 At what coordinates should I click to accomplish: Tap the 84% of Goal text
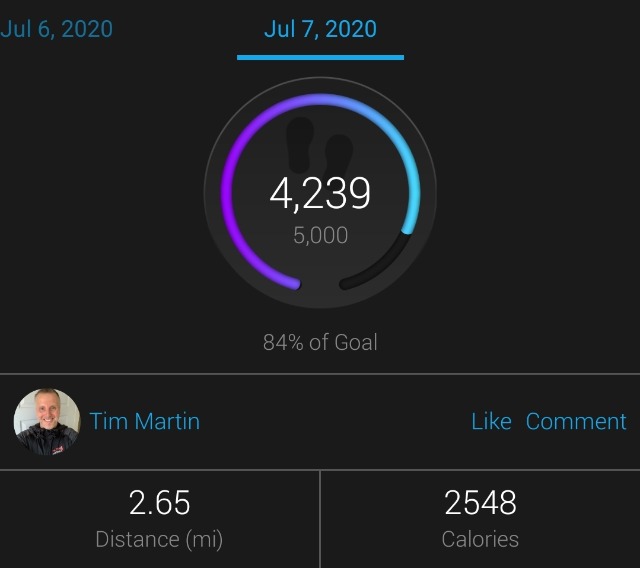[x=320, y=342]
